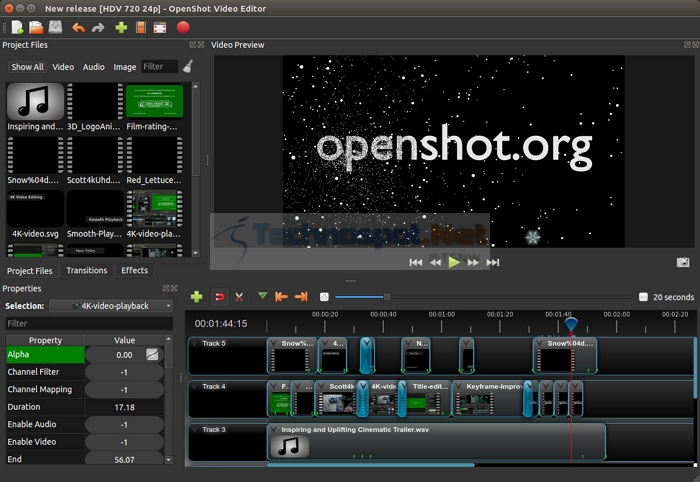The height and width of the screenshot is (482, 700).
Task: Open Selection dropdown 4K-video-playback
Action: point(111,306)
